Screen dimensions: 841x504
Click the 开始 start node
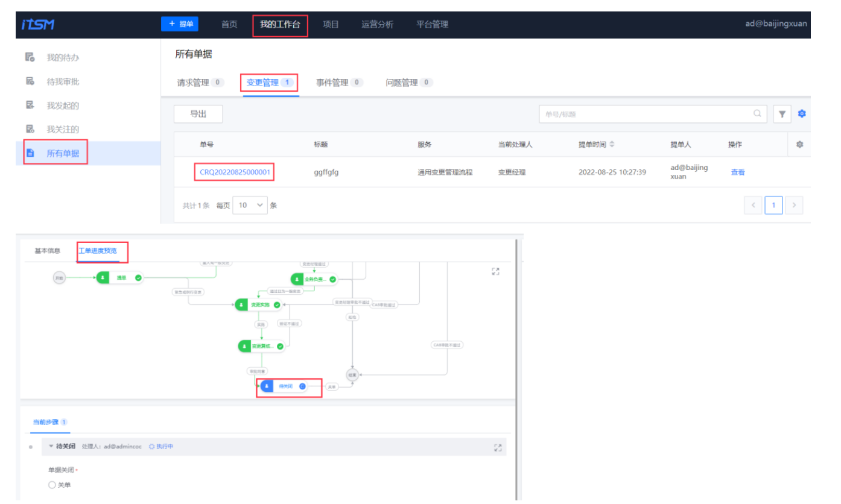click(59, 278)
